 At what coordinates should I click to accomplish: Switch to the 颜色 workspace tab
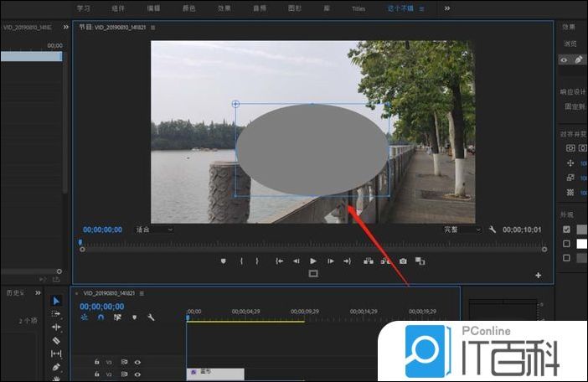(189, 8)
